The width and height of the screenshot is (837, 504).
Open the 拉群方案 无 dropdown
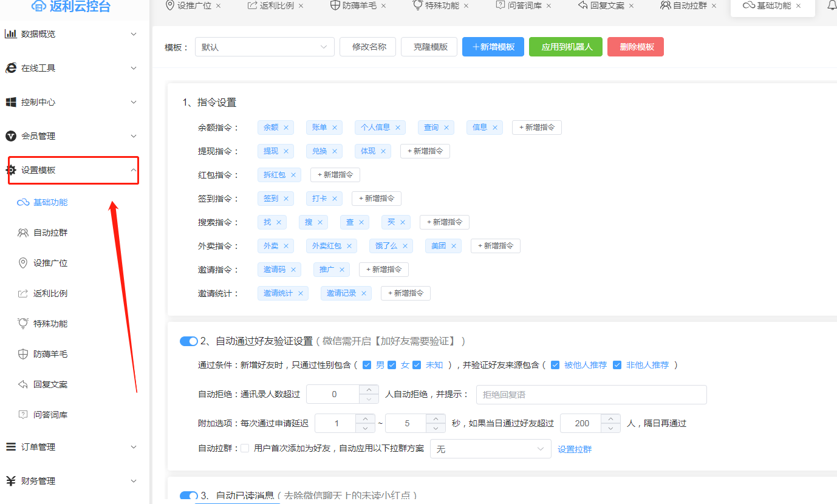(491, 449)
